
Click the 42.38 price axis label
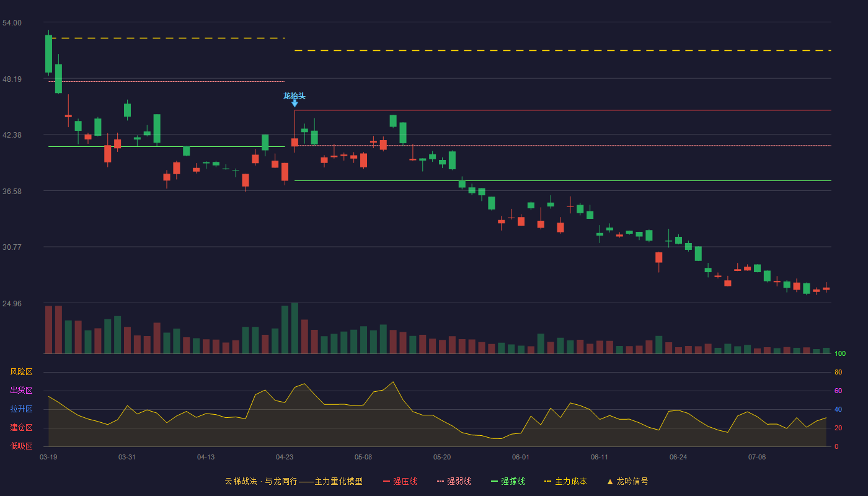pyautogui.click(x=12, y=135)
